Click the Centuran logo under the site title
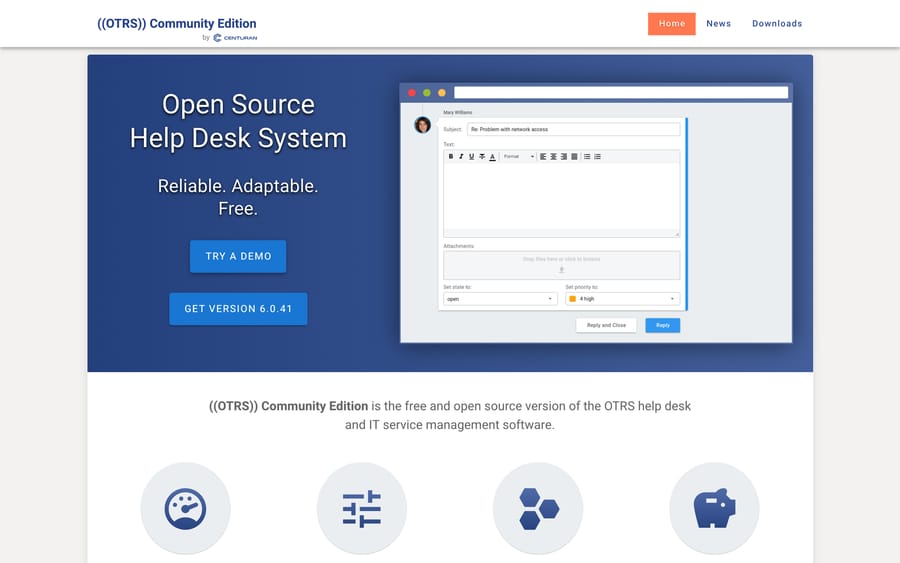Screen dimensions: 900x563 [x=235, y=38]
